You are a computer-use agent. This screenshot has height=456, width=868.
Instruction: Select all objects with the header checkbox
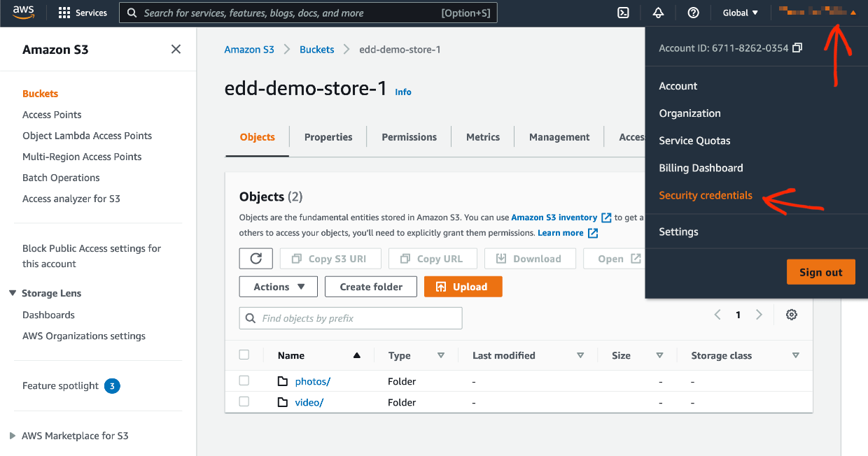tap(244, 354)
